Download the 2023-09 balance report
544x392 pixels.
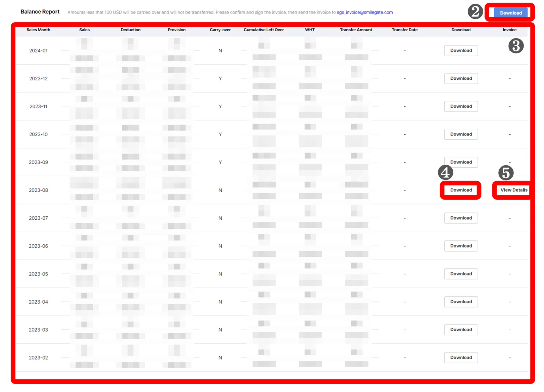point(461,162)
